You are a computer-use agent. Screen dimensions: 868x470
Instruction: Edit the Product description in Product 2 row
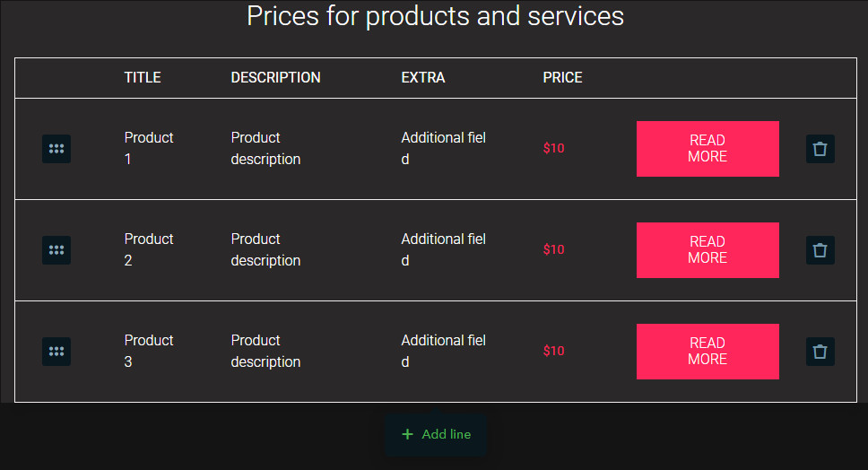(265, 249)
